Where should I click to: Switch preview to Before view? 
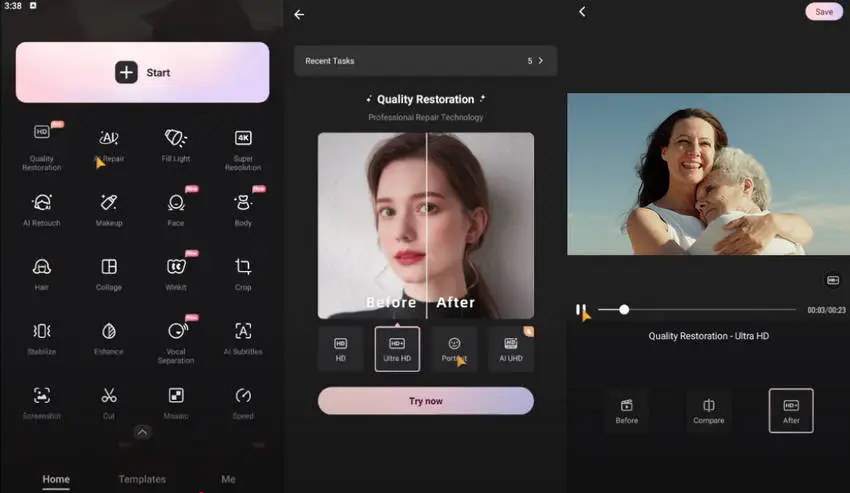[x=627, y=410]
